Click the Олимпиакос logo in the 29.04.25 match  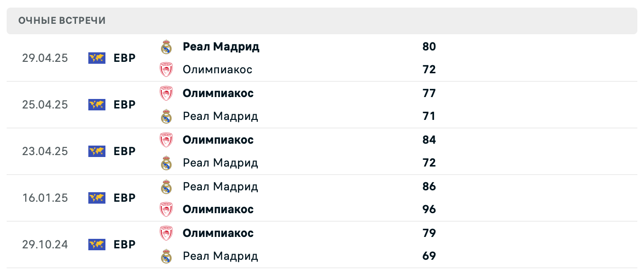click(x=167, y=69)
